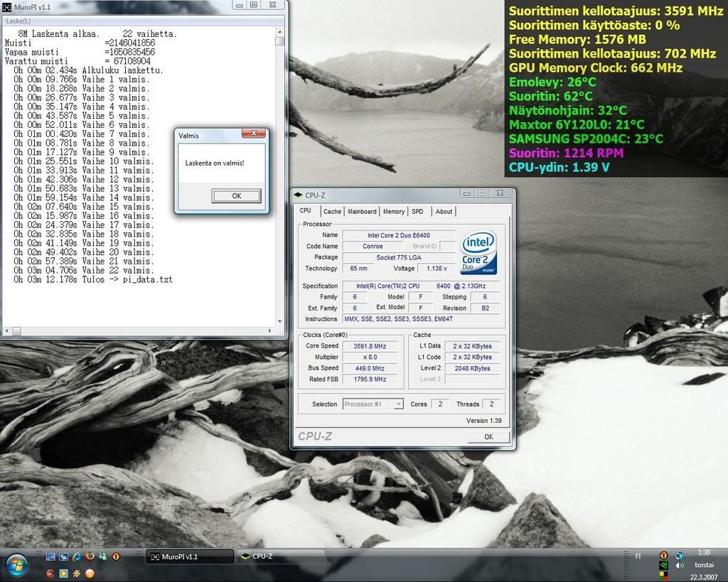Launch Internet Explorer from Quick Launch
Screen dimensions: 728x582
point(77,556)
